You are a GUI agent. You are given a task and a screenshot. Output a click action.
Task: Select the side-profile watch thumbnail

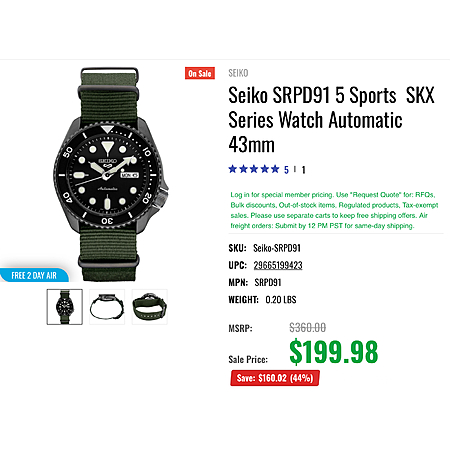(107, 307)
